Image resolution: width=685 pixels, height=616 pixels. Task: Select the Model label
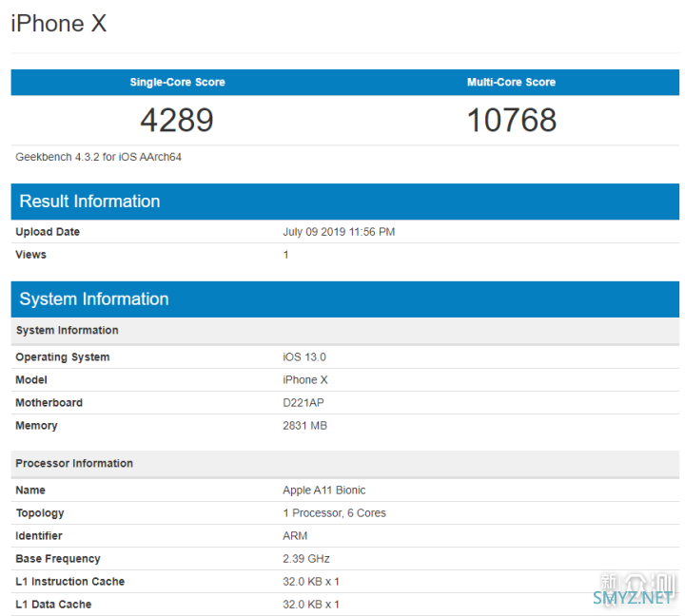pos(31,380)
